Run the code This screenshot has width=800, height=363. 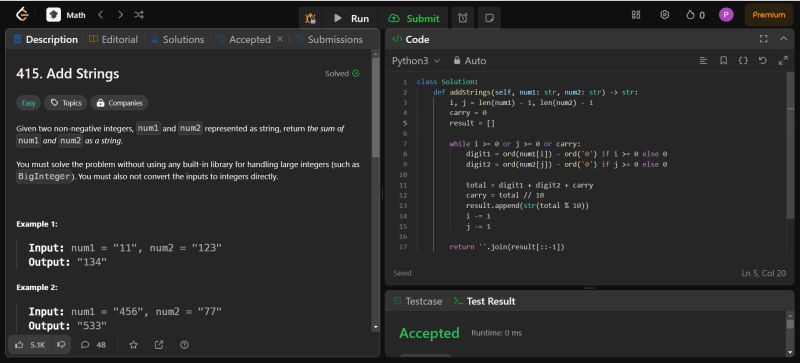(351, 18)
